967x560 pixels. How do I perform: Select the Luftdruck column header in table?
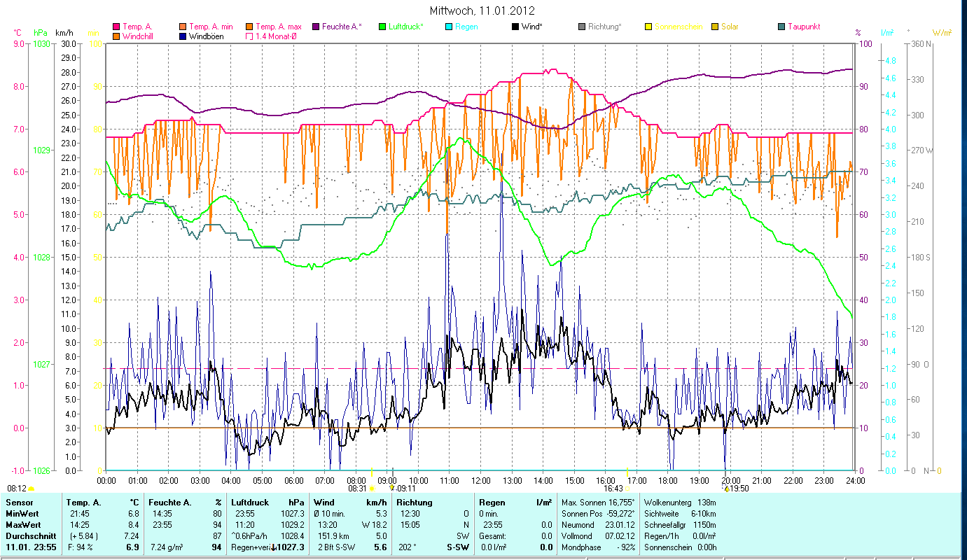250,503
